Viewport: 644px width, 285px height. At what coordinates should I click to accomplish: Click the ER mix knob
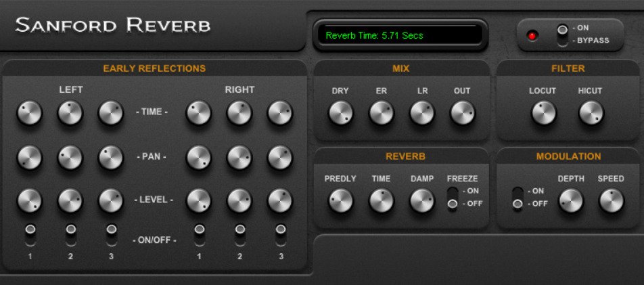point(381,112)
